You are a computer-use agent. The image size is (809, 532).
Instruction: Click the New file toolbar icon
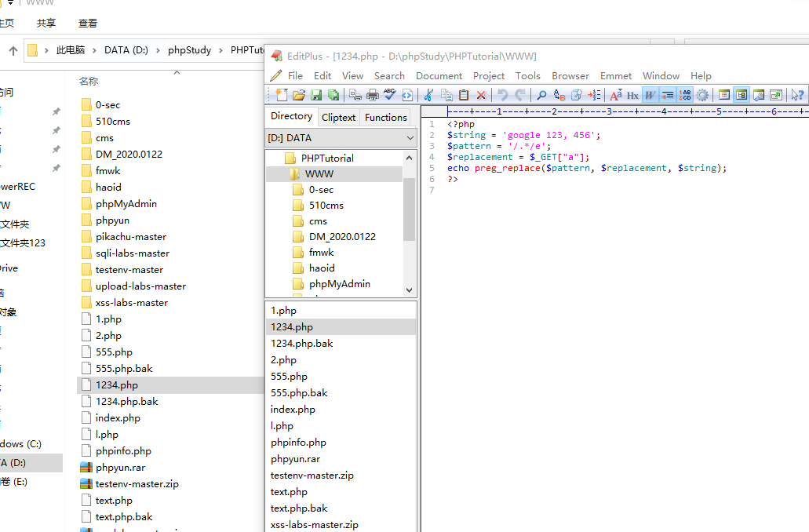click(281, 95)
